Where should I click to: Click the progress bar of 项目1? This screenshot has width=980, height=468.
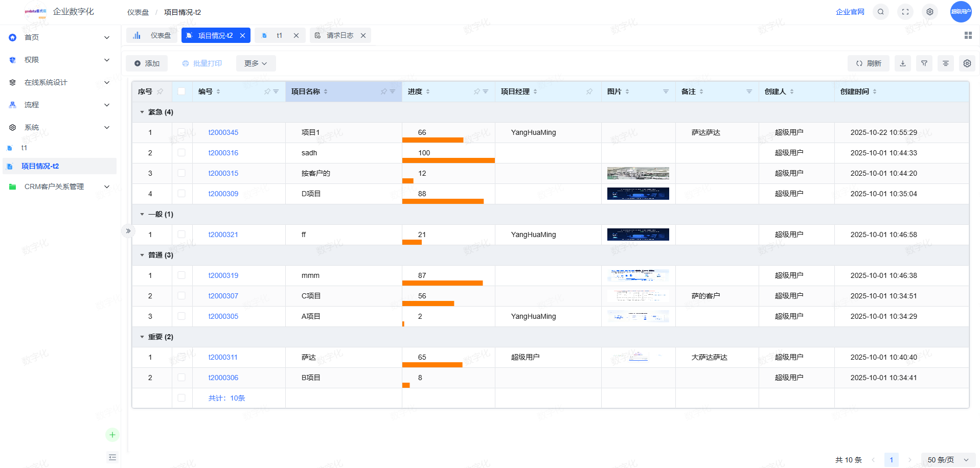(432, 139)
